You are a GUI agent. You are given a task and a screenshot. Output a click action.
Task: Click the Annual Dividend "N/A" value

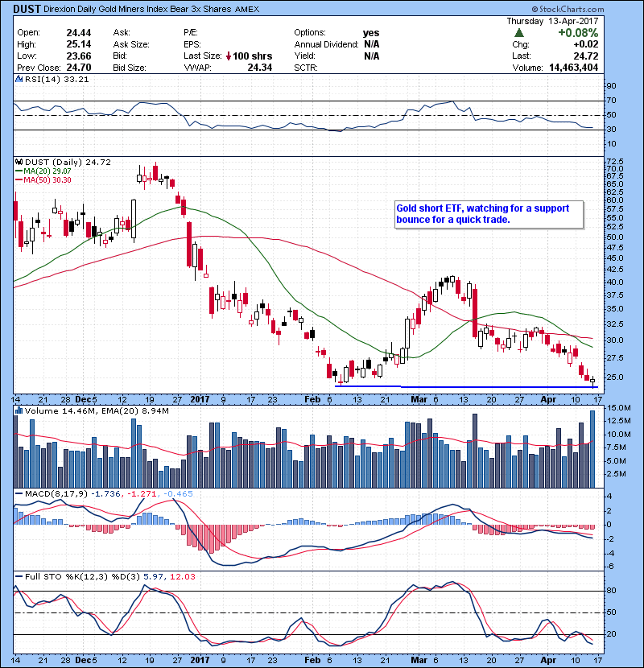tap(372, 44)
